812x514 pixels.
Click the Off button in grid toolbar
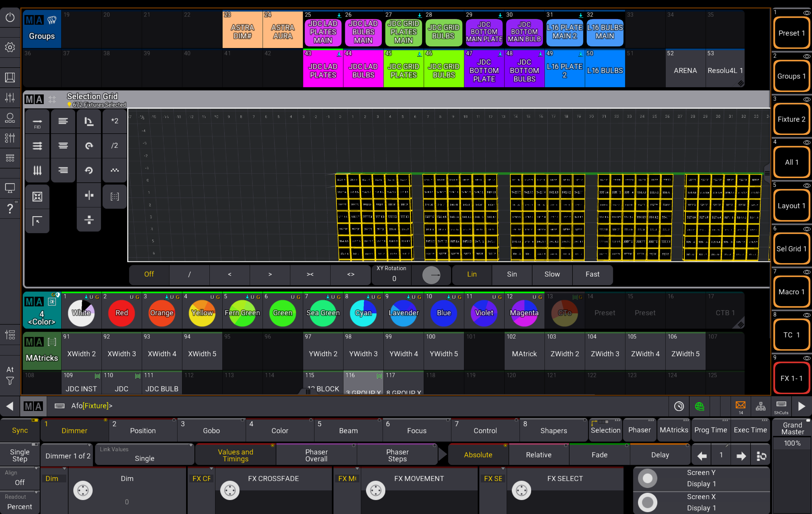coord(149,274)
